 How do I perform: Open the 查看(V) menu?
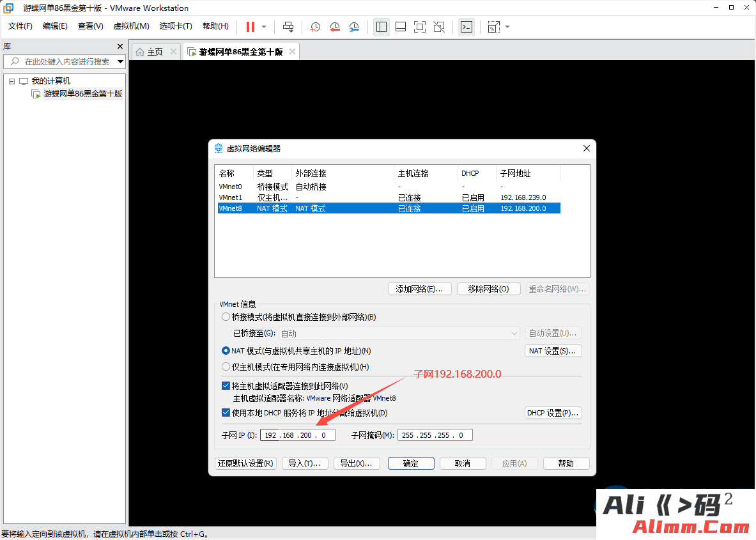[91, 26]
